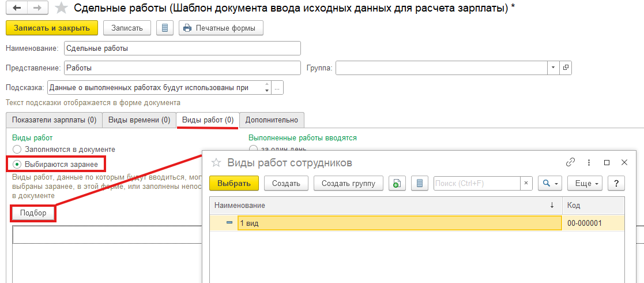Open the Еще dropdown menu
Image resolution: width=644 pixels, height=283 pixels.
[x=585, y=183]
